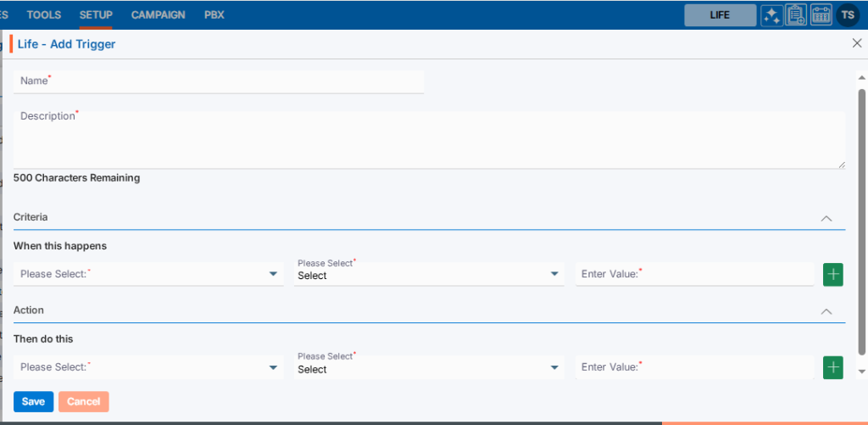Open the TS user profile avatar
Screen dimensions: 868x425
click(x=848, y=15)
